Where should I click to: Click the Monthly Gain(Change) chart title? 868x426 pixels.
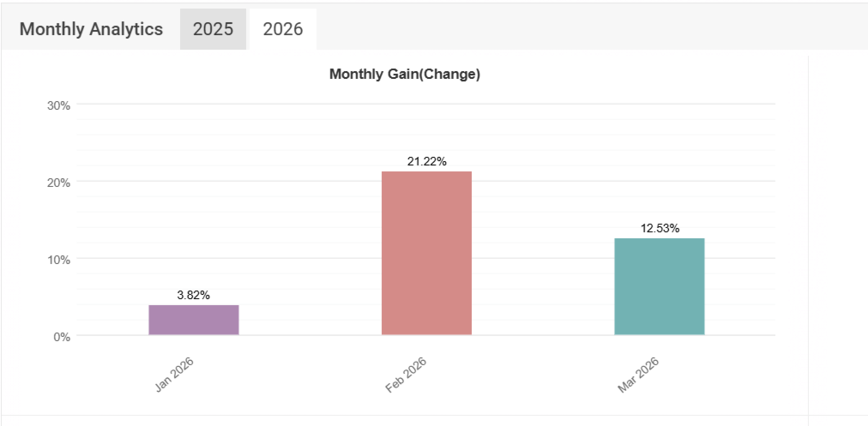(x=405, y=75)
